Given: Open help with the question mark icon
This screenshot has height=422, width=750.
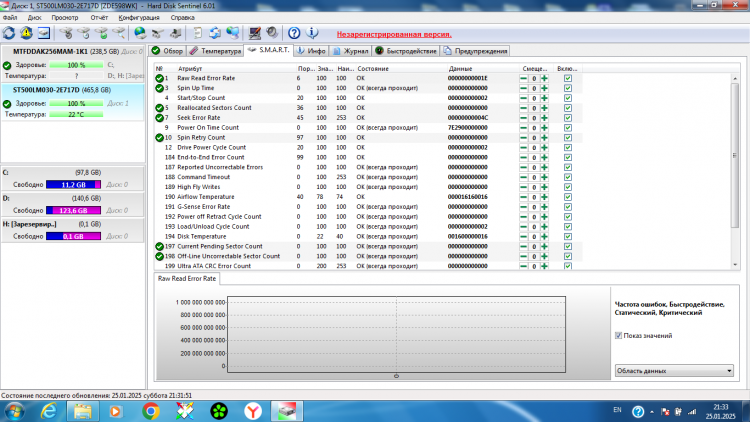Looking at the screenshot, I should click(294, 33).
